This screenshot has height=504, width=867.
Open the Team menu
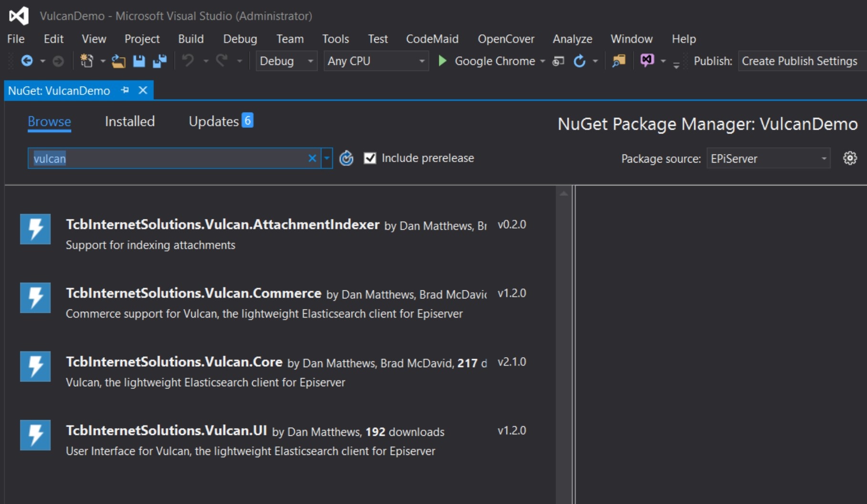coord(290,39)
